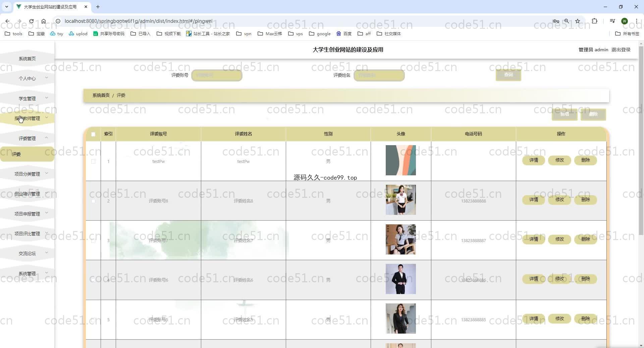Click the 查询 search button
This screenshot has height=348, width=644.
coord(508,75)
